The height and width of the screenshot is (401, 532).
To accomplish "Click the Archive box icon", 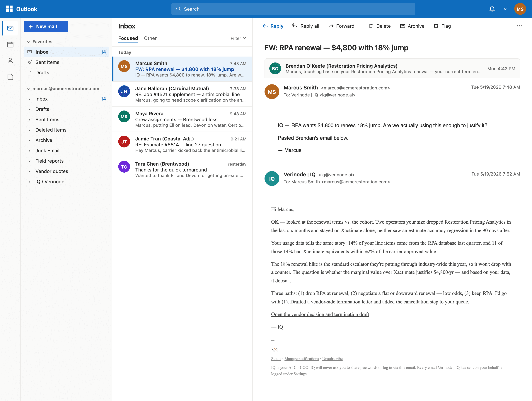I will [x=402, y=26].
